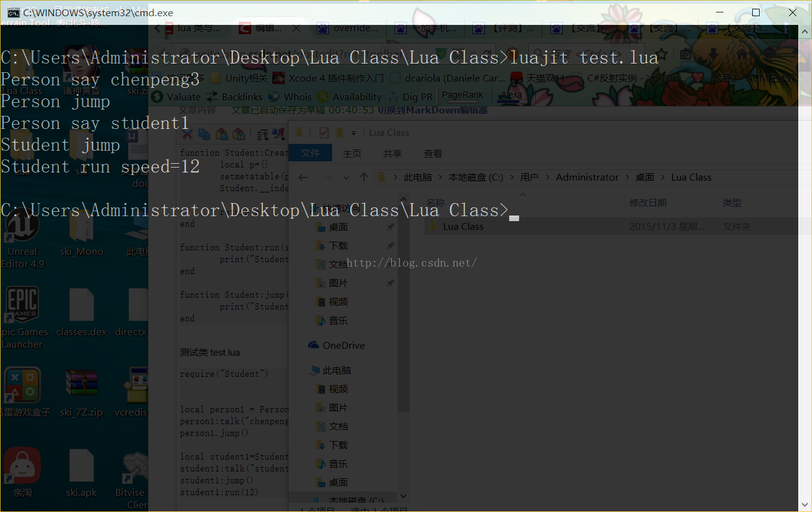Open Explorer recent locations dropdown

(346, 178)
